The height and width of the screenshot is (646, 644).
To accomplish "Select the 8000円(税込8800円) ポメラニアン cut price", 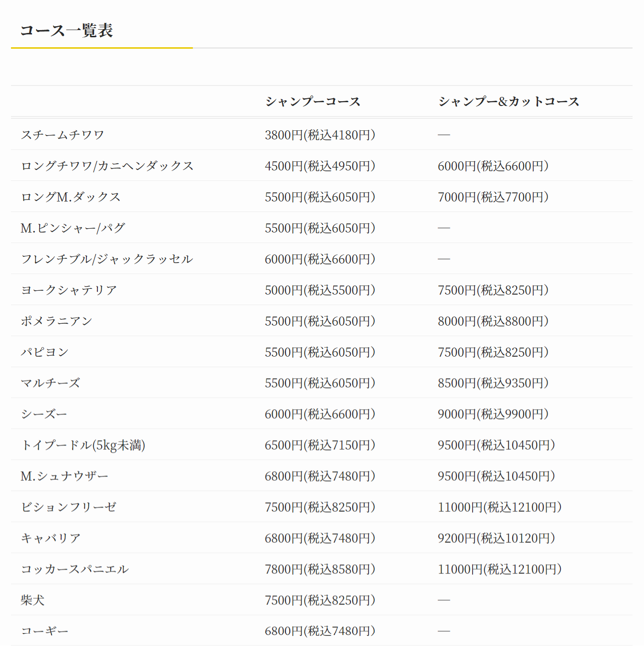I will click(493, 321).
